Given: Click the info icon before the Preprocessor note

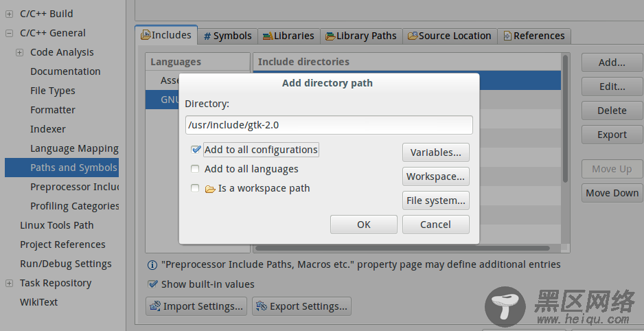Looking at the screenshot, I should [x=152, y=265].
